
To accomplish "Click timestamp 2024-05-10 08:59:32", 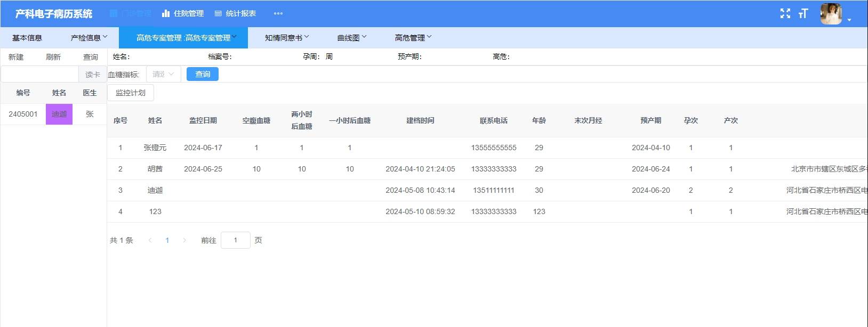I will point(421,211).
